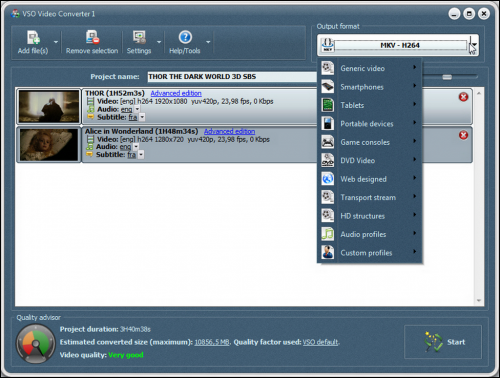Choose the Custom profiles entry
The width and height of the screenshot is (500, 378).
pos(370,253)
